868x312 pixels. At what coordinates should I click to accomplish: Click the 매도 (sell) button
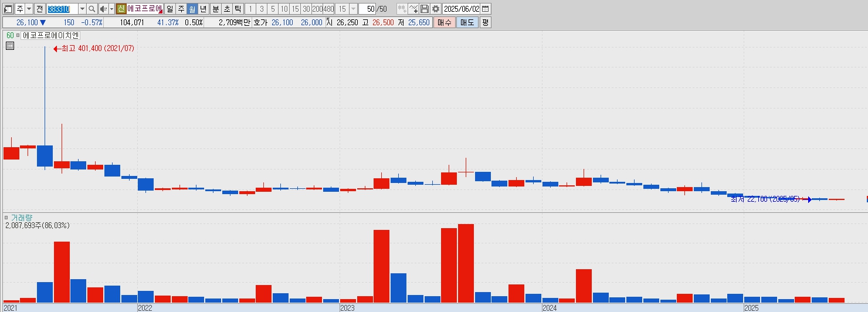[x=467, y=22]
